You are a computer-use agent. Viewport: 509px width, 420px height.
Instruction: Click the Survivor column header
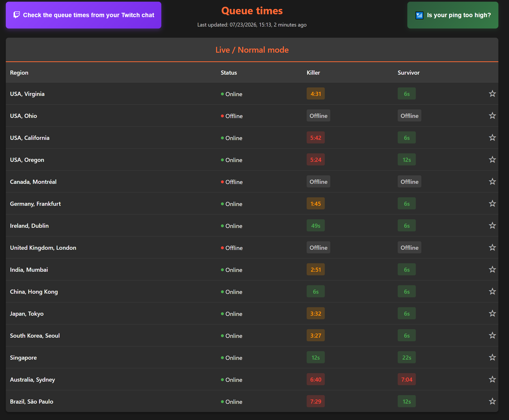click(x=409, y=73)
